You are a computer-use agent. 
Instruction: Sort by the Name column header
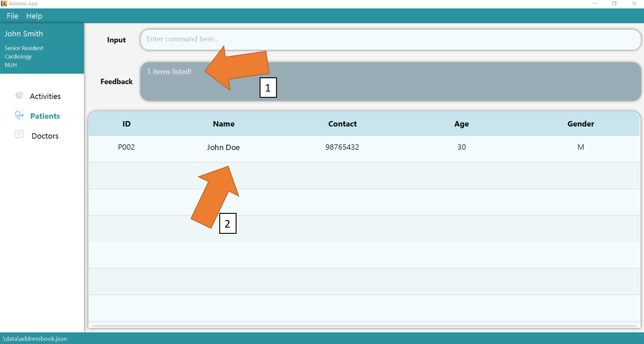tap(224, 124)
